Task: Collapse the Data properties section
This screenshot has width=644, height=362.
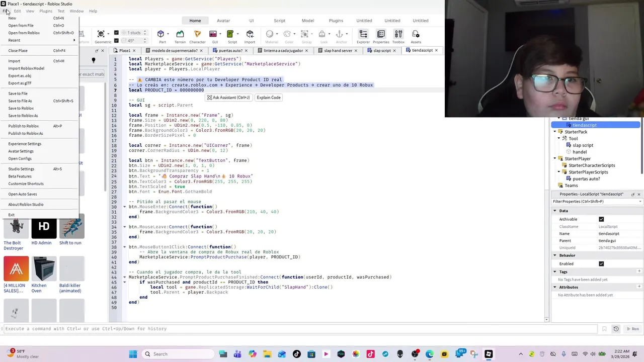Action: tap(555, 211)
